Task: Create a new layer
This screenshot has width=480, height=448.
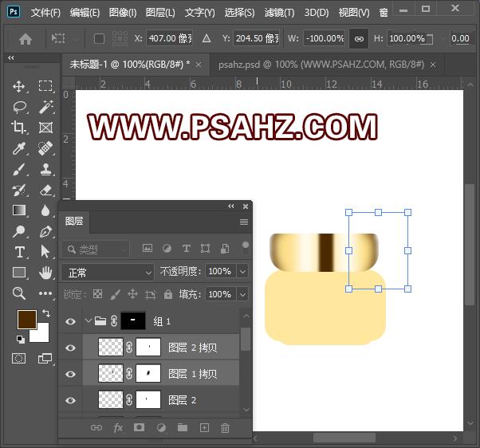Action: pos(204,428)
